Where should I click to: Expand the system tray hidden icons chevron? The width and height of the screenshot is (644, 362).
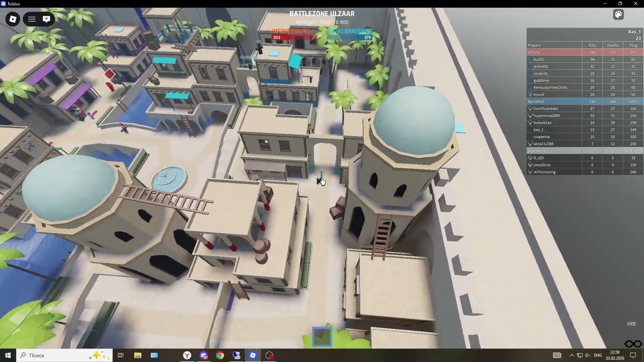[x=572, y=355]
